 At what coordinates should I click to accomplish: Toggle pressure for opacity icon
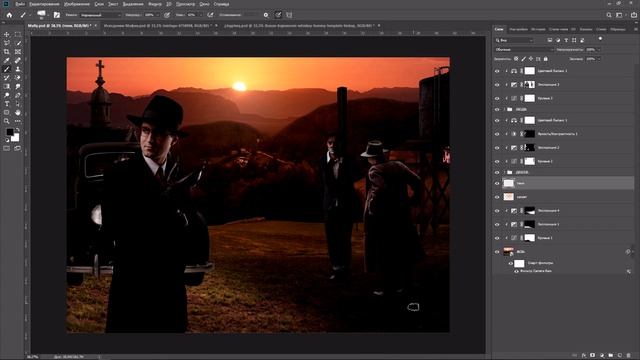coord(167,15)
